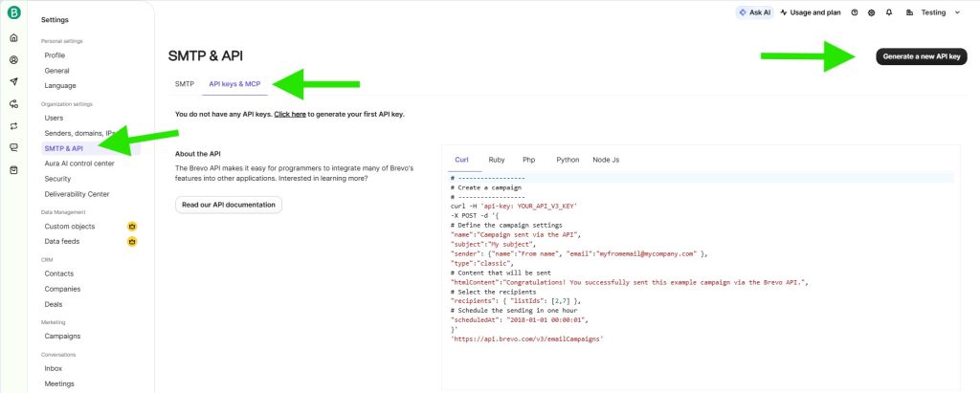Open the Conversations chat icon
Screen dimensions: 980x393
[x=13, y=147]
